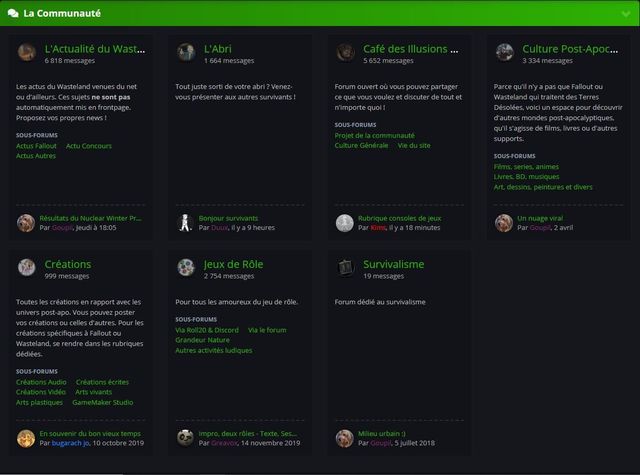Click the Créations forum icon
The width and height of the screenshot is (640, 475).
click(27, 268)
